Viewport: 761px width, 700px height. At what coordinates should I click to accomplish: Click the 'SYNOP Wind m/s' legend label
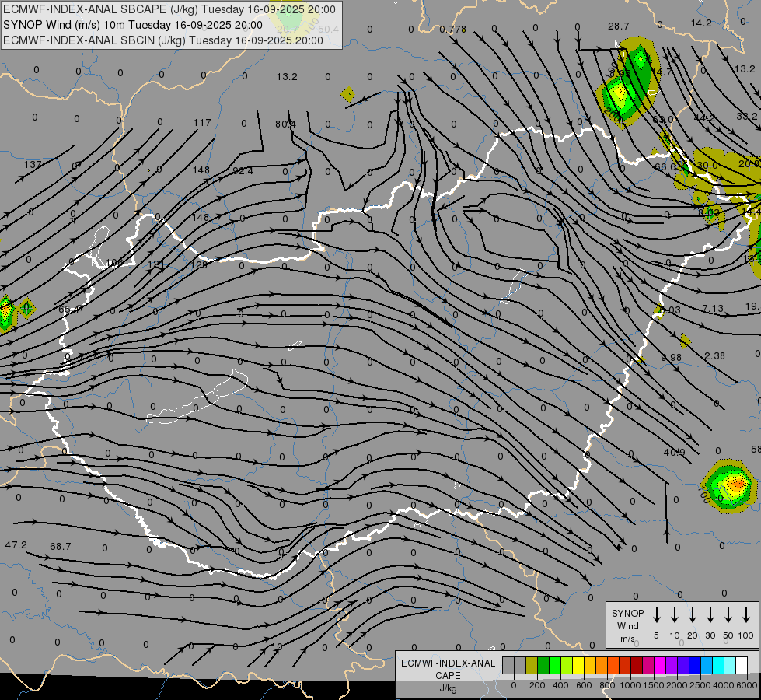627,625
